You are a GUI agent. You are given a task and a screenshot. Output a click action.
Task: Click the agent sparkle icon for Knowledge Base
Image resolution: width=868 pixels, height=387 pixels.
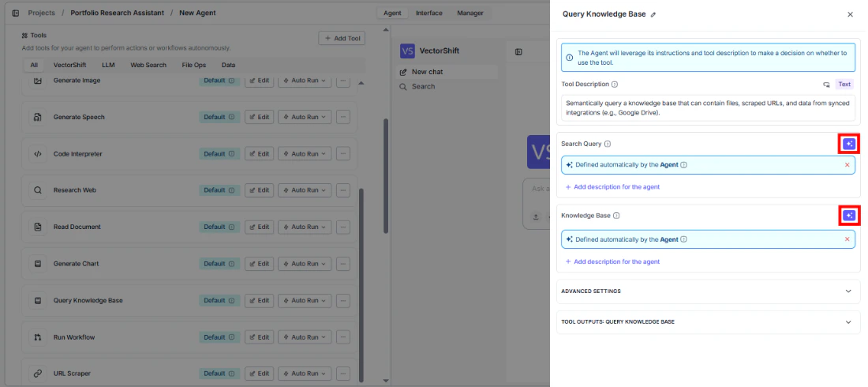[849, 215]
